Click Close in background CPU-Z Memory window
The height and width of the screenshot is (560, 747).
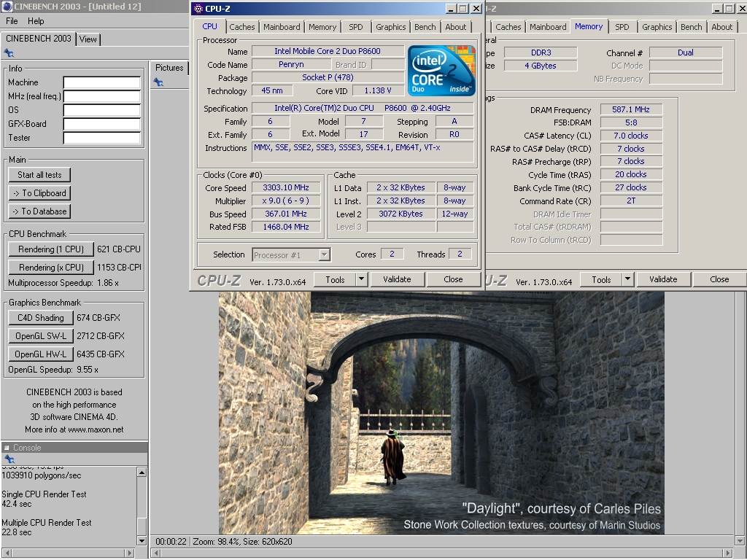click(719, 279)
